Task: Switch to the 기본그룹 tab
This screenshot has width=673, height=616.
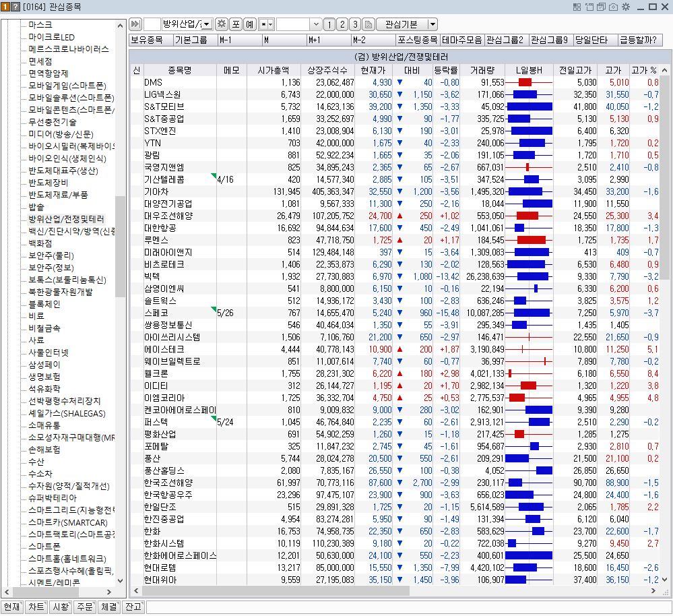Action: pos(195,40)
